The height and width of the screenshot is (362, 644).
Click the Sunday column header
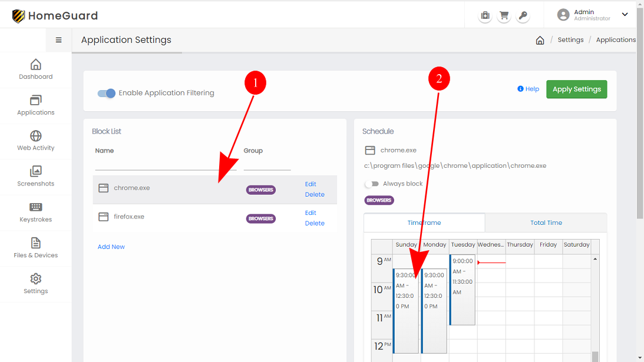tap(406, 245)
